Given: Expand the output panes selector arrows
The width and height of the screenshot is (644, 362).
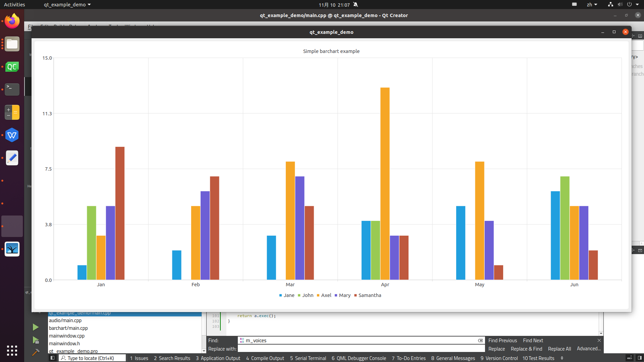Looking at the screenshot, I should (x=562, y=358).
